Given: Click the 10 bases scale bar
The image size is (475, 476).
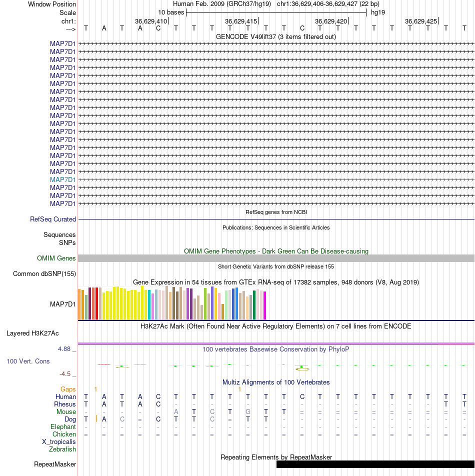Looking at the screenshot, I should [276, 12].
